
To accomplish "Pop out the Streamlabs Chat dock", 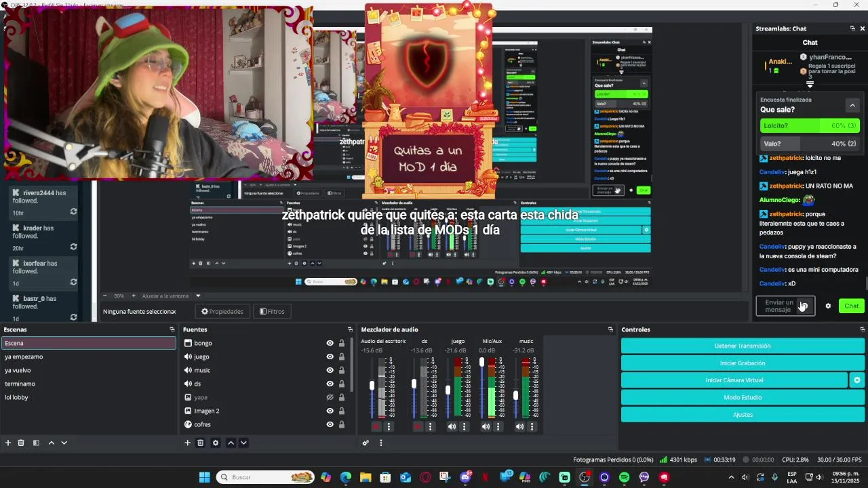I will coord(852,28).
